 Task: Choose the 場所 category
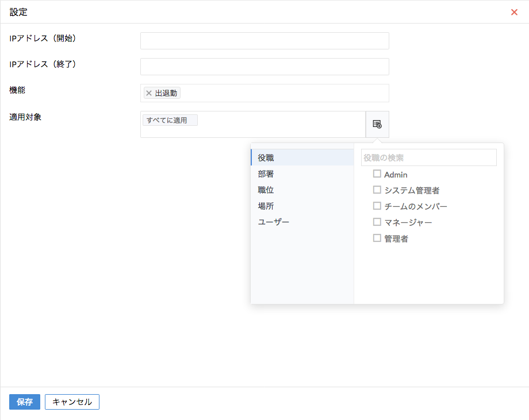(x=302, y=206)
